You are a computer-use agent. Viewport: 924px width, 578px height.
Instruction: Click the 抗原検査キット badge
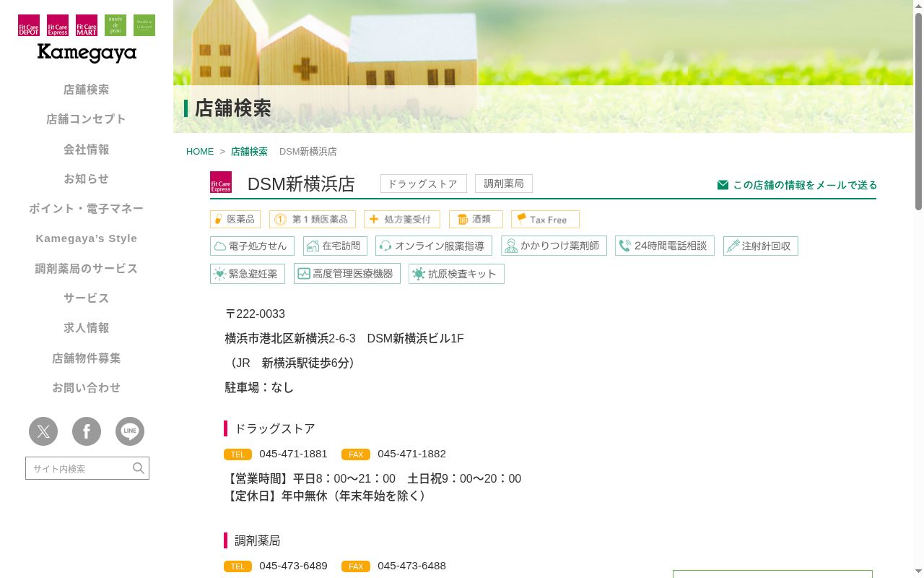point(456,274)
